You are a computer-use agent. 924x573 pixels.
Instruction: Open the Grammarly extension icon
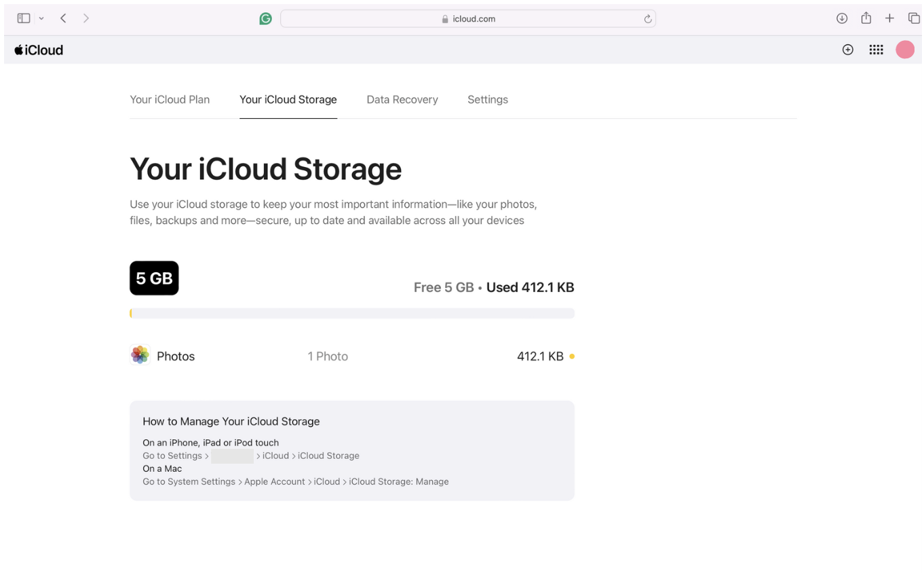coord(266,19)
